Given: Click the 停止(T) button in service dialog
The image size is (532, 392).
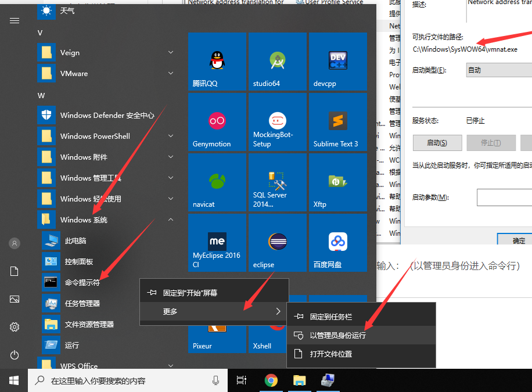Looking at the screenshot, I should tap(491, 143).
